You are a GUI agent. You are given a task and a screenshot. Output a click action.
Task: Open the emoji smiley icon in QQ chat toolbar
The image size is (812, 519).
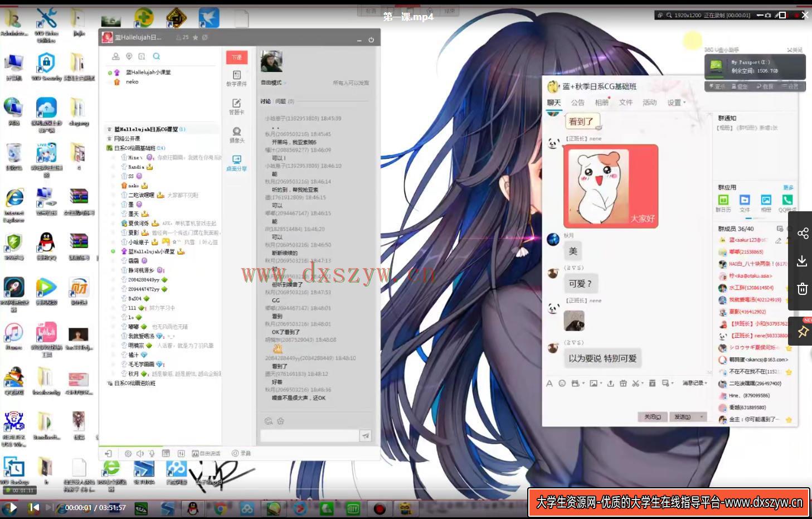[x=562, y=383]
